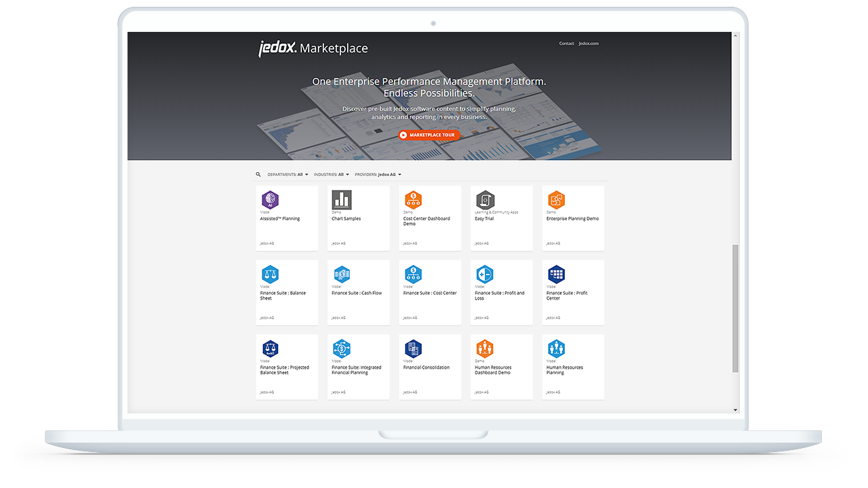Click the play icon on Marketplace Tour
Image resolution: width=868 pixels, height=488 pixels.
[403, 135]
